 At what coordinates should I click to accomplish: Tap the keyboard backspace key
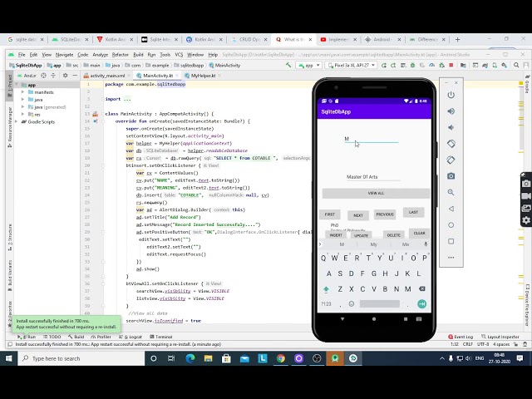click(x=422, y=288)
